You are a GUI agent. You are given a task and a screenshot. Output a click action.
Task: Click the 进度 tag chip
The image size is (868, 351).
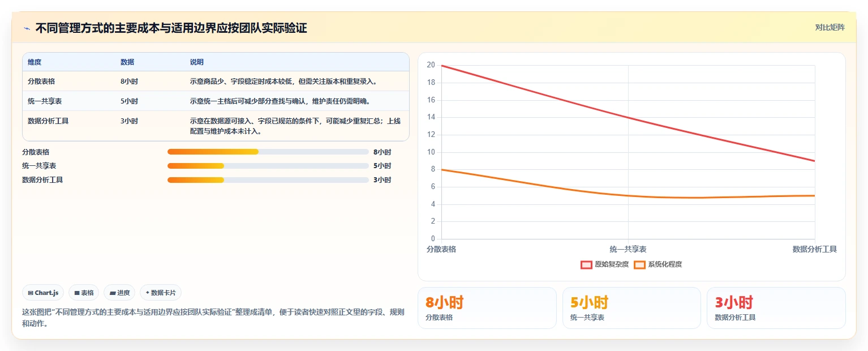tap(119, 293)
